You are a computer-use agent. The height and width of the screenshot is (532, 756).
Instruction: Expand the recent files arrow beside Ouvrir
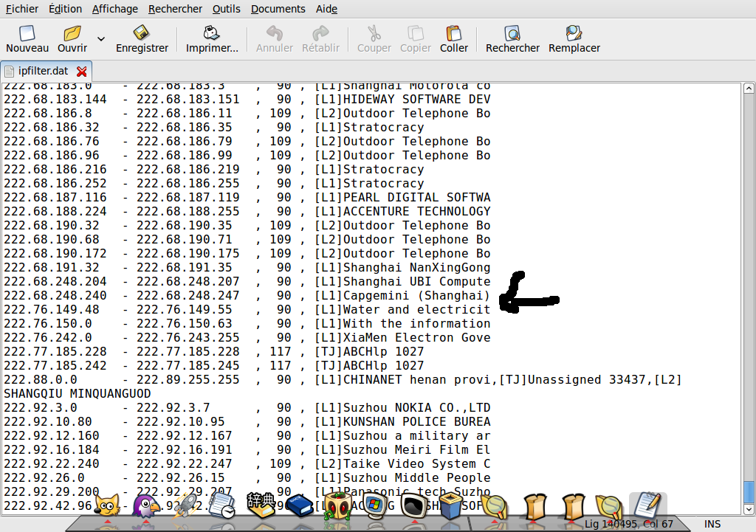point(100,38)
